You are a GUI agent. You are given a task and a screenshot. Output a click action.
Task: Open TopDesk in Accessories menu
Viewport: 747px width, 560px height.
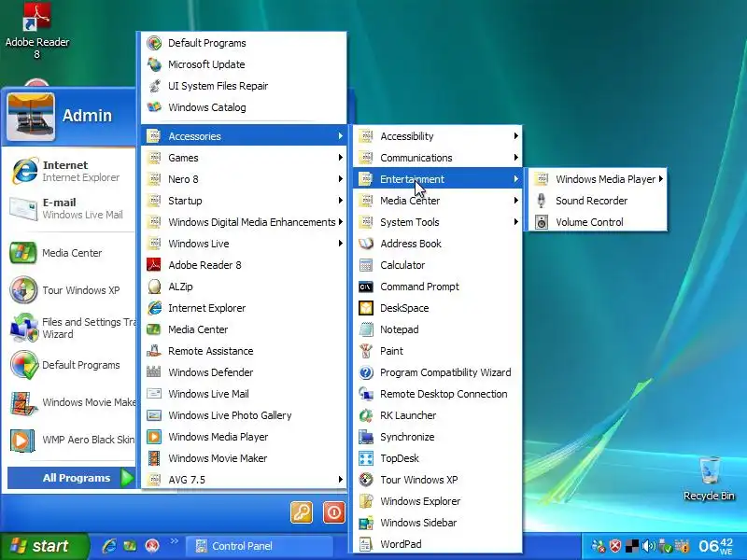(x=437, y=458)
